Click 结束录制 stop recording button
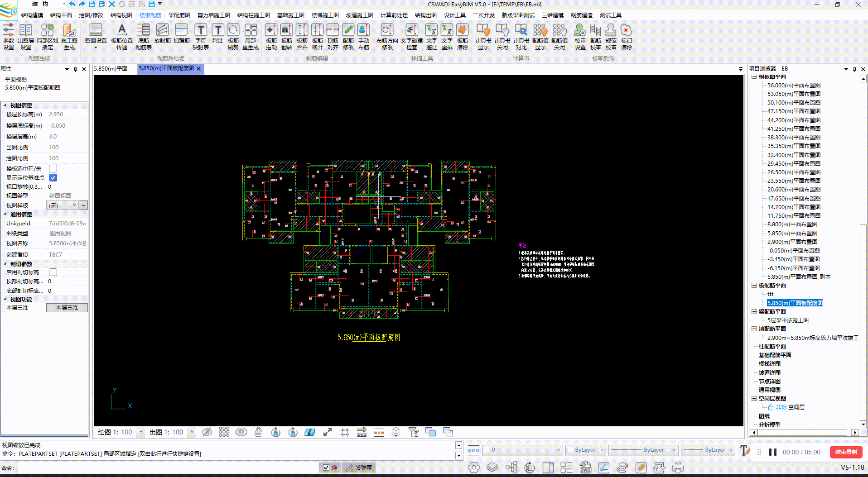868x477 pixels. (x=846, y=452)
